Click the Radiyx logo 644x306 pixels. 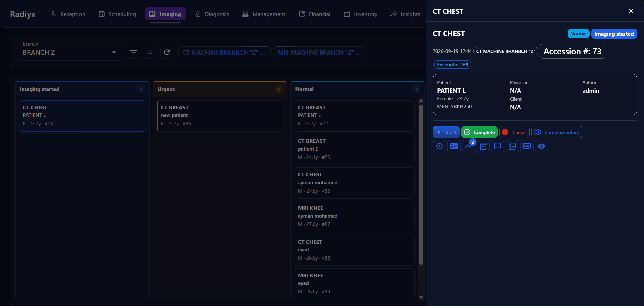[23, 14]
